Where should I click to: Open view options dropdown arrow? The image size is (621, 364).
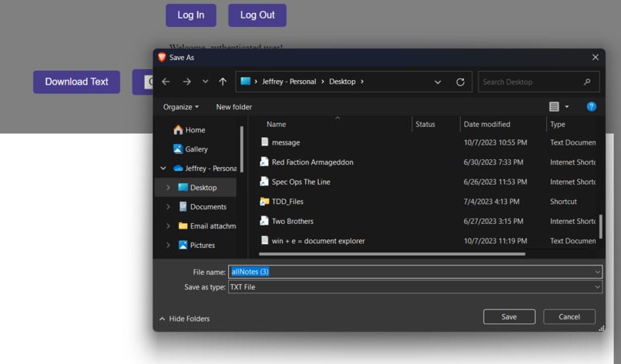[567, 106]
